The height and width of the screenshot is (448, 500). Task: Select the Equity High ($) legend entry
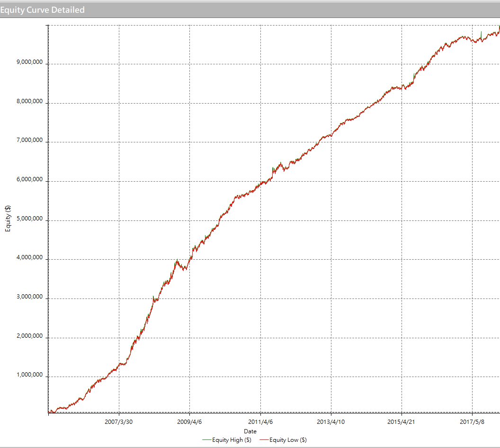227,440
